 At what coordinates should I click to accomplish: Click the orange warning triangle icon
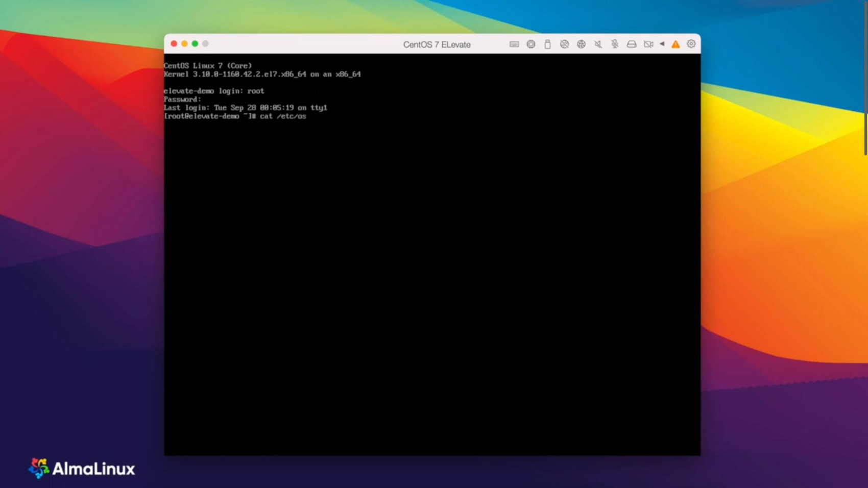click(676, 44)
